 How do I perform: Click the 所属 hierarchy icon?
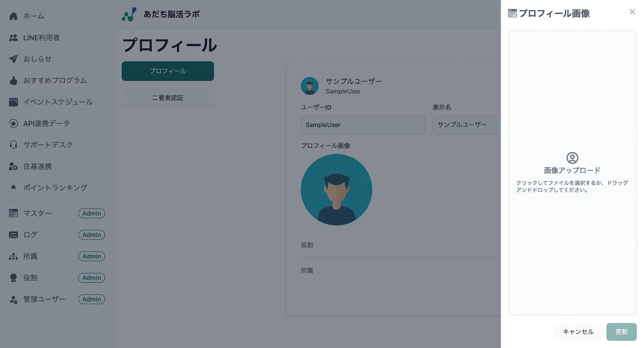[x=14, y=256]
